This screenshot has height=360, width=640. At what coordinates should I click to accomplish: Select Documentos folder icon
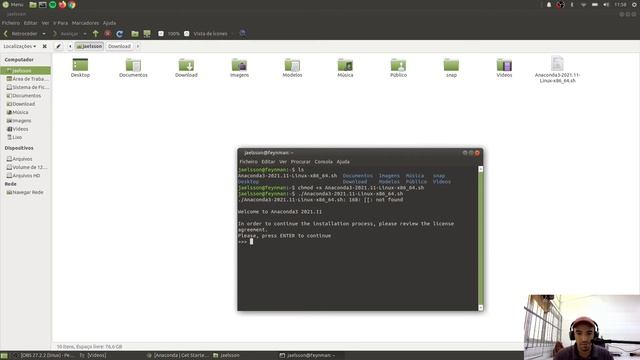[133, 68]
